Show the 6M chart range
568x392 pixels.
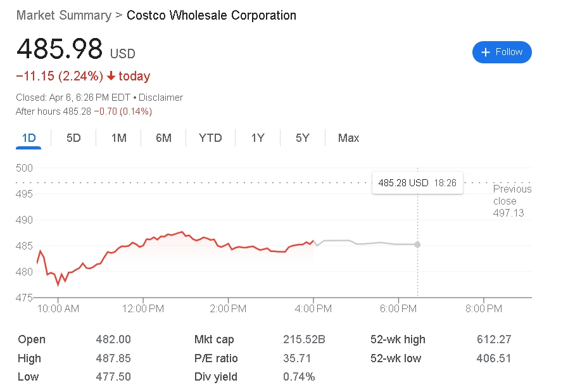(x=164, y=138)
